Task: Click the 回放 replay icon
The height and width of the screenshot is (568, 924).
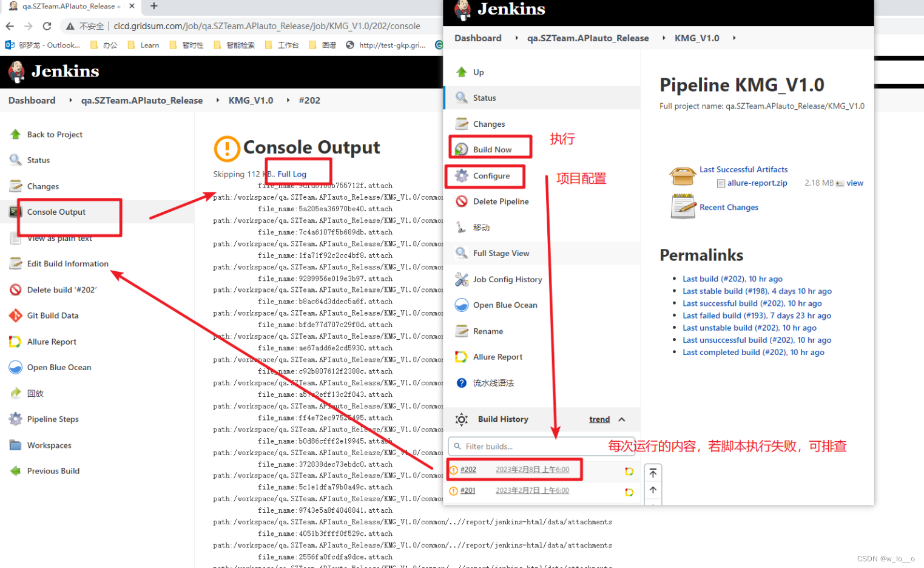Action: 15,393
